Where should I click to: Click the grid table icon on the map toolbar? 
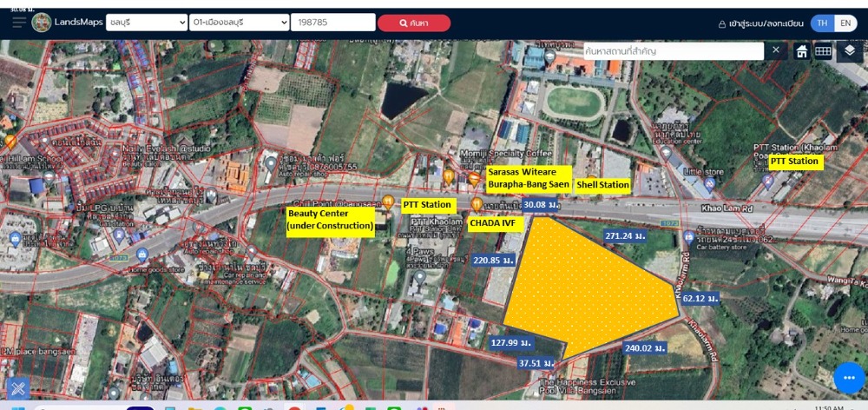point(823,51)
